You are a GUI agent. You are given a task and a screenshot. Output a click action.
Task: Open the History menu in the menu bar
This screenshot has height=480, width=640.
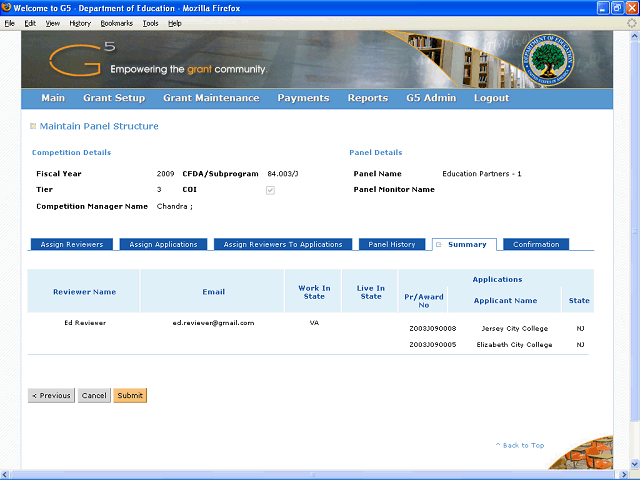click(80, 22)
